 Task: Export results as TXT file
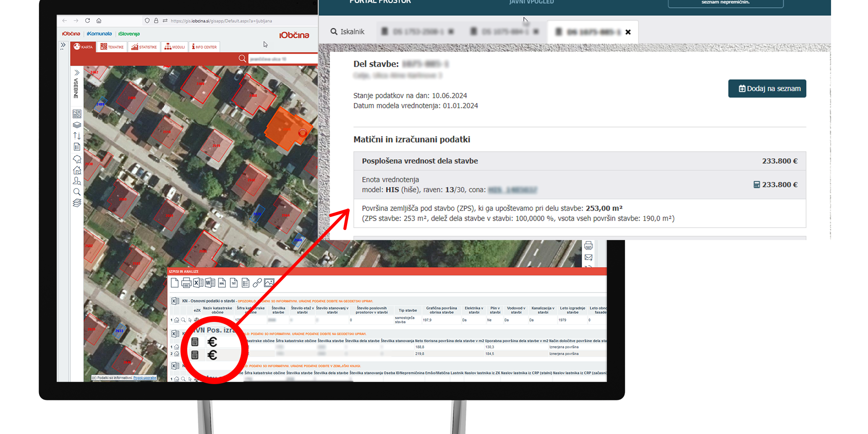pyautogui.click(x=234, y=283)
